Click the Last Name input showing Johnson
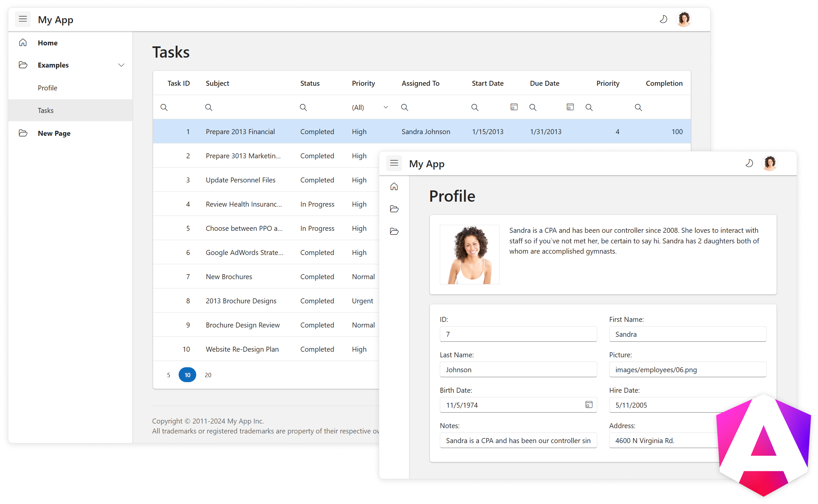Image resolution: width=818 pixels, height=504 pixels. coord(518,369)
